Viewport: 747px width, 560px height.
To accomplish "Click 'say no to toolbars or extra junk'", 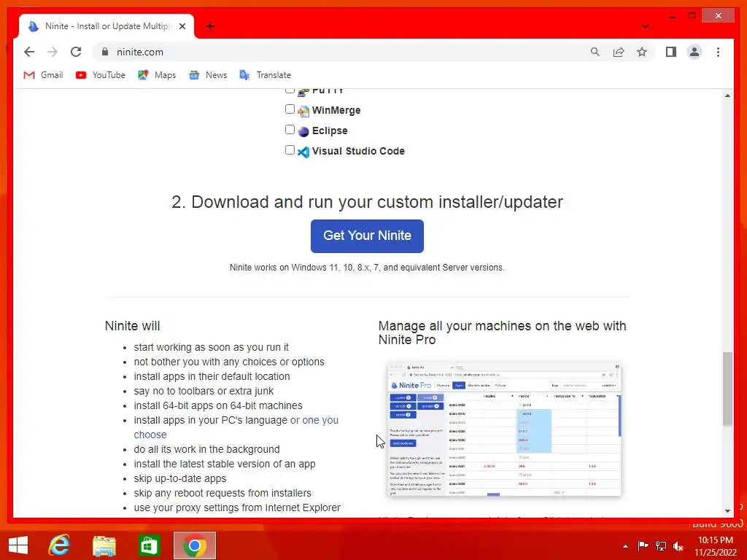I will pos(204,391).
